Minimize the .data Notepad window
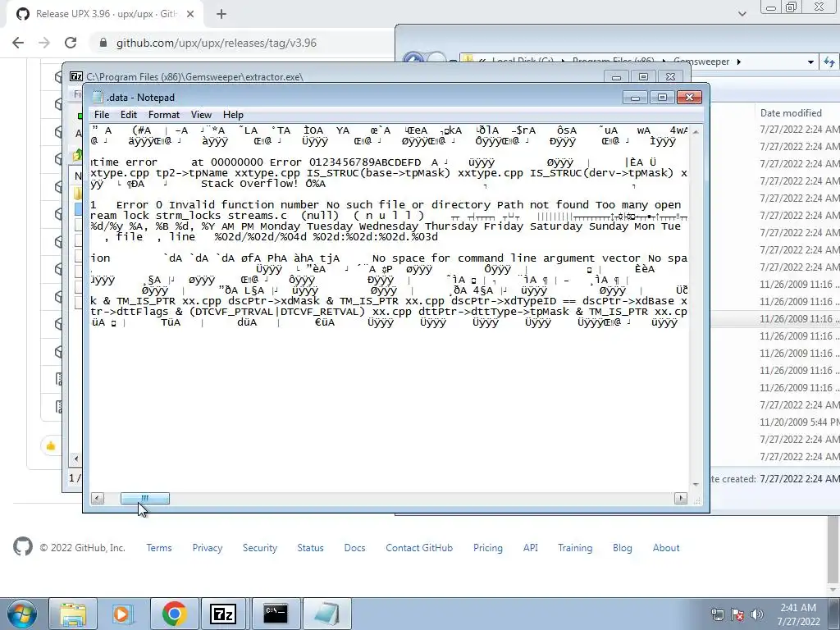The height and width of the screenshot is (630, 840). (x=636, y=98)
